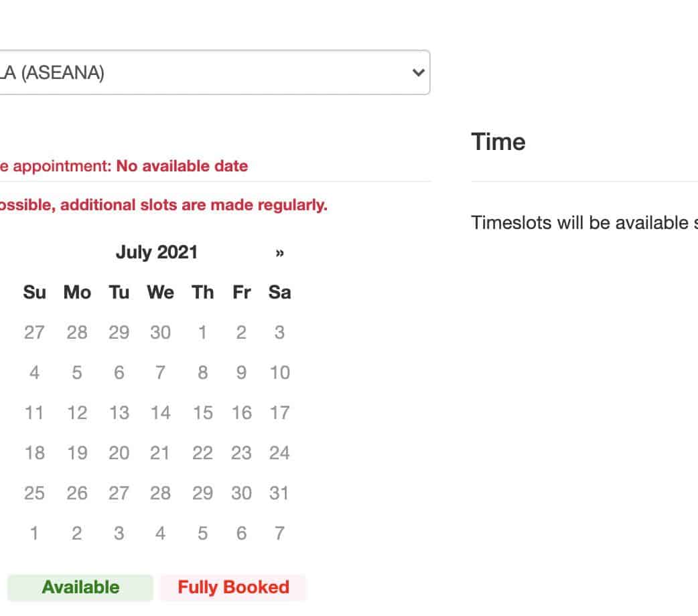The image size is (698, 616).
Task: Select the Available legend label
Action: [80, 587]
